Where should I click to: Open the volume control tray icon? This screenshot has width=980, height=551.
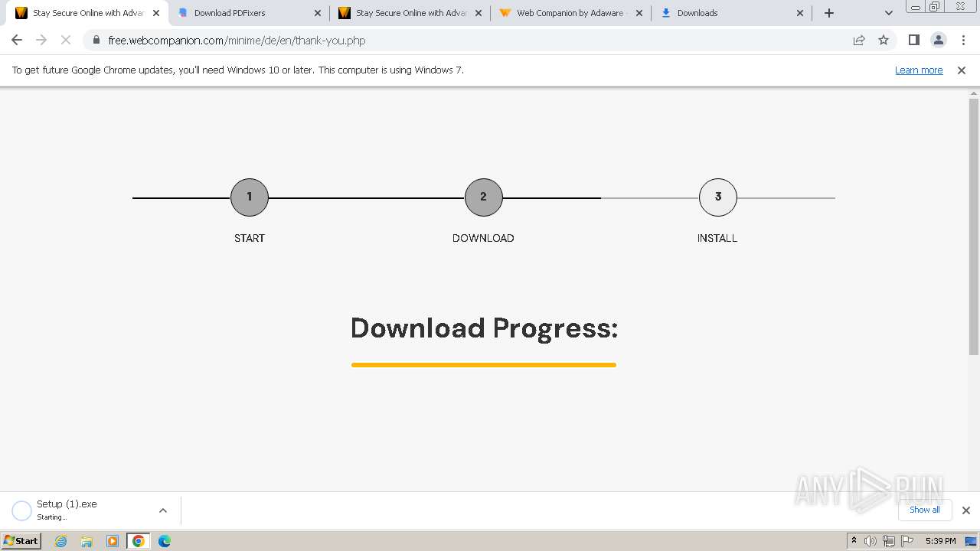click(871, 541)
